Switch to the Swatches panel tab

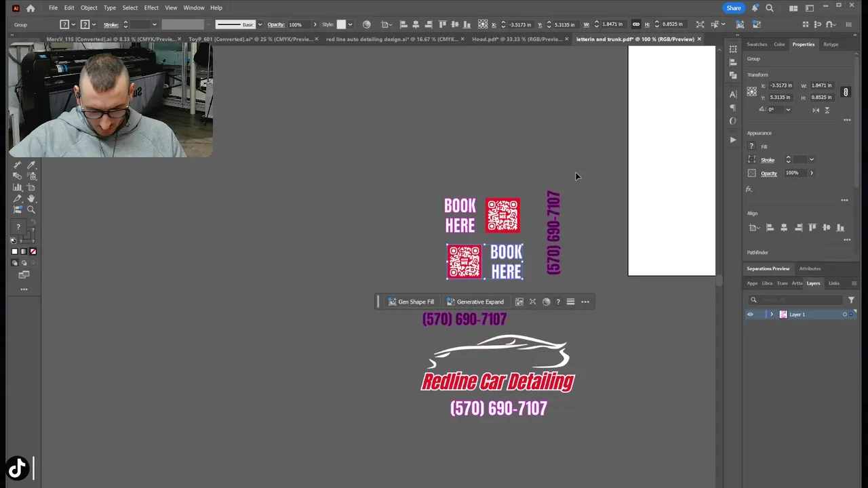(757, 44)
